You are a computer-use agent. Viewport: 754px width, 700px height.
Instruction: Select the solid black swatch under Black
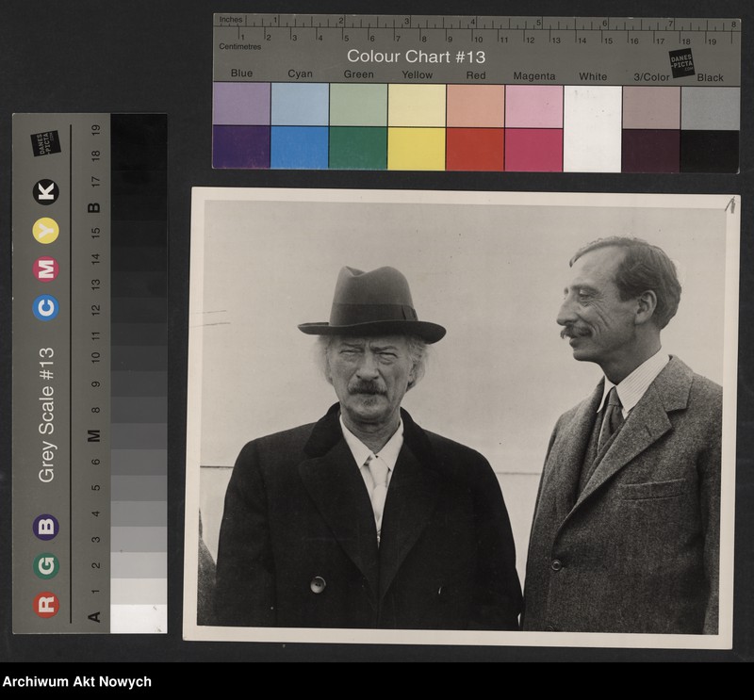(711, 152)
